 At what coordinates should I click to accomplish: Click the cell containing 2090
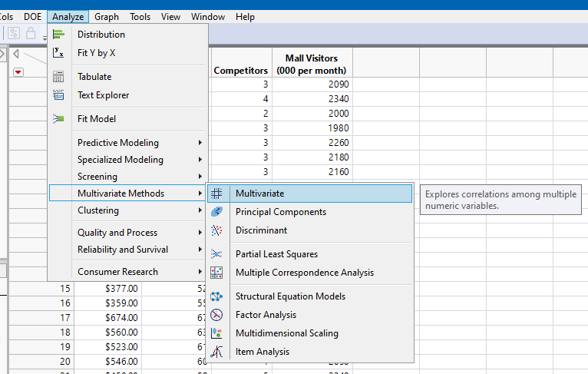coord(312,84)
